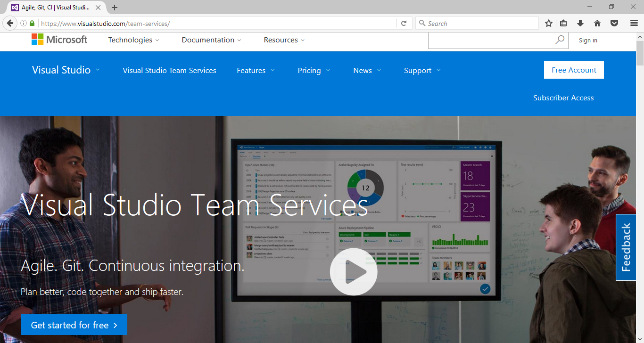Expand the Technologies dropdown
This screenshot has height=343, width=644.
134,40
